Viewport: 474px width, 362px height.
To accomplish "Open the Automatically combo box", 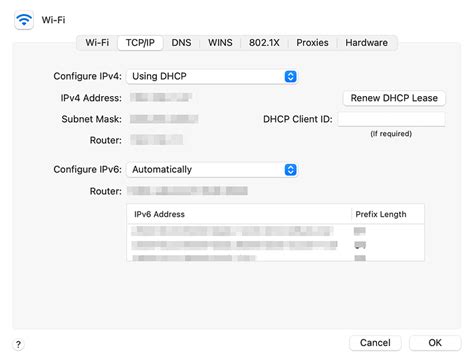I will tap(212, 170).
